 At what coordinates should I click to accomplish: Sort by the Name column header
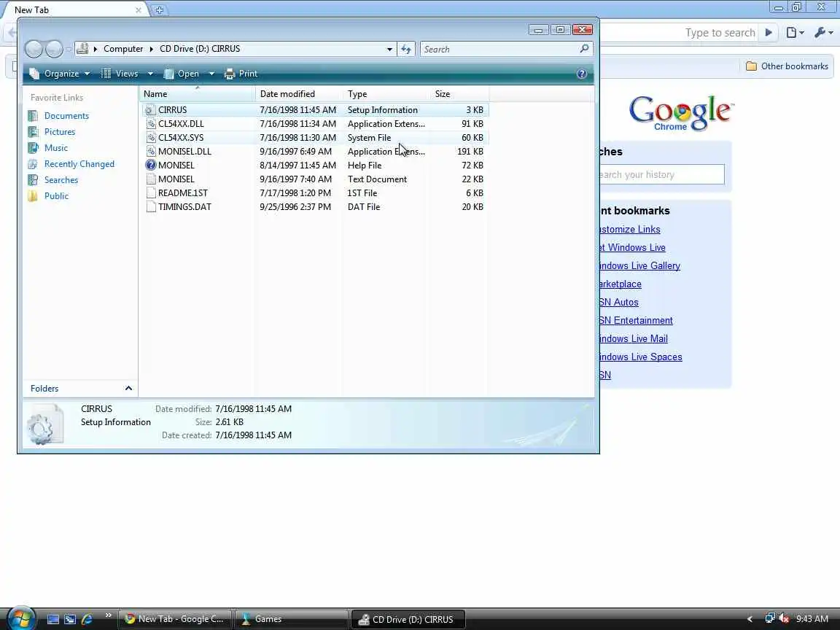(197, 94)
